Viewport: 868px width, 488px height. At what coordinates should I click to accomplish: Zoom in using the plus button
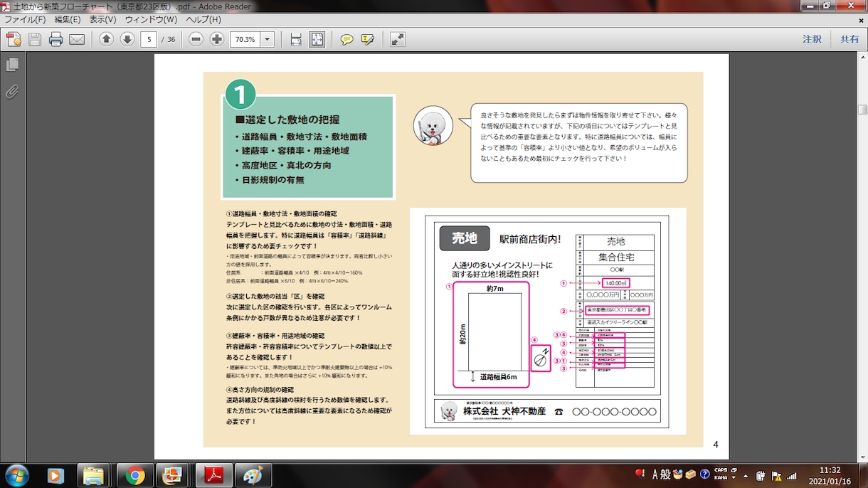[x=218, y=39]
